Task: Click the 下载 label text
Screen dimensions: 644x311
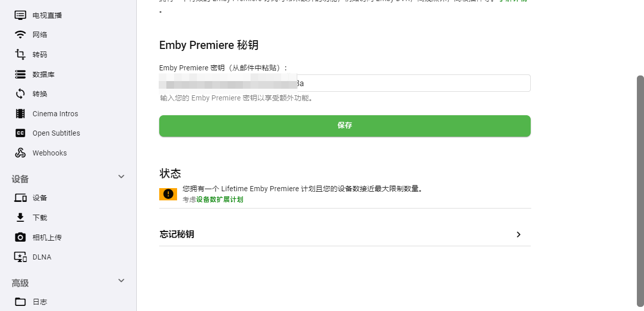Action: tap(40, 218)
